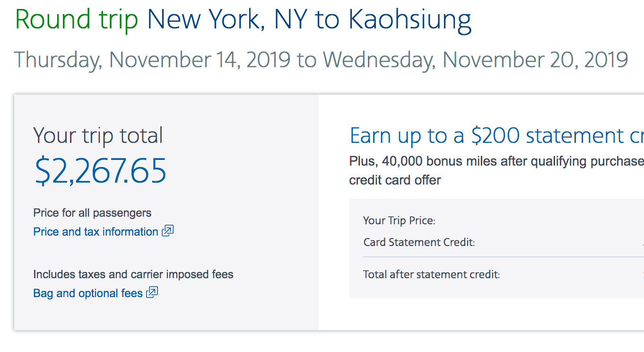Click the Thursday, November 14, 2019 departure date
The width and height of the screenshot is (644, 352).
tap(152, 60)
